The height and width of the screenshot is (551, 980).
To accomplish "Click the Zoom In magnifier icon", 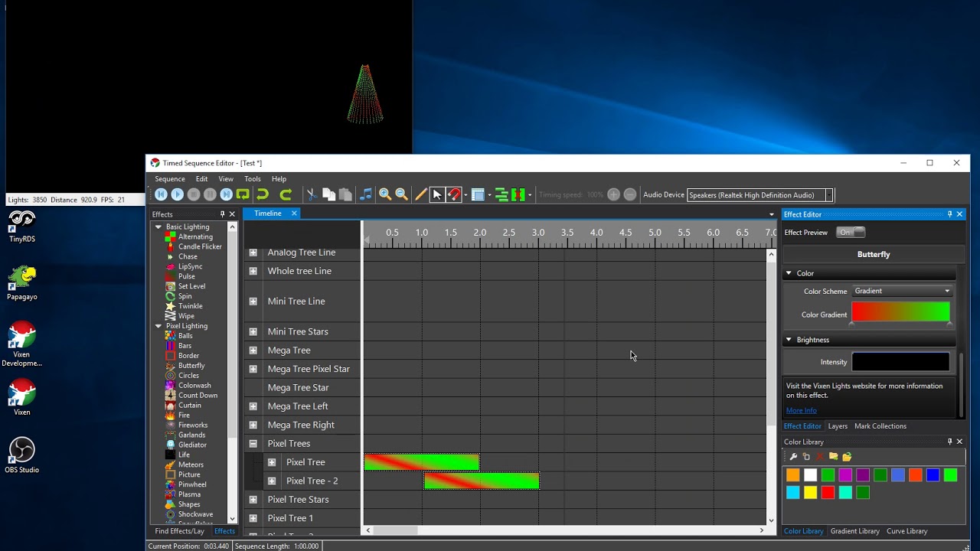I will click(x=385, y=194).
